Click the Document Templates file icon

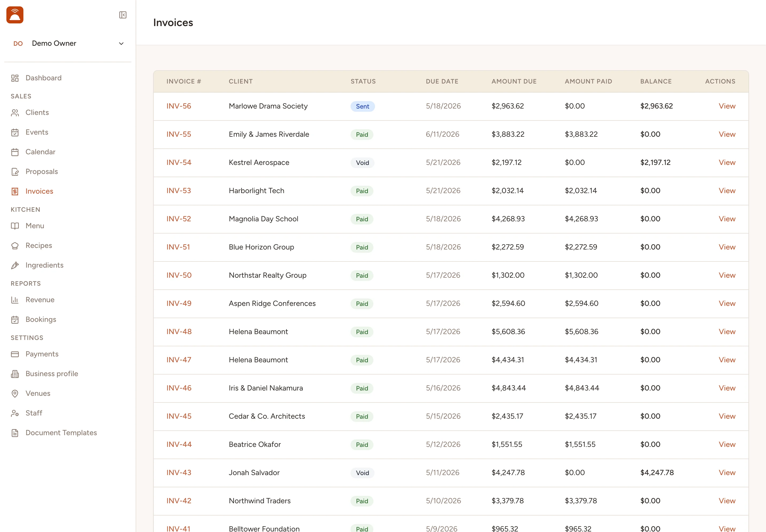tap(15, 433)
